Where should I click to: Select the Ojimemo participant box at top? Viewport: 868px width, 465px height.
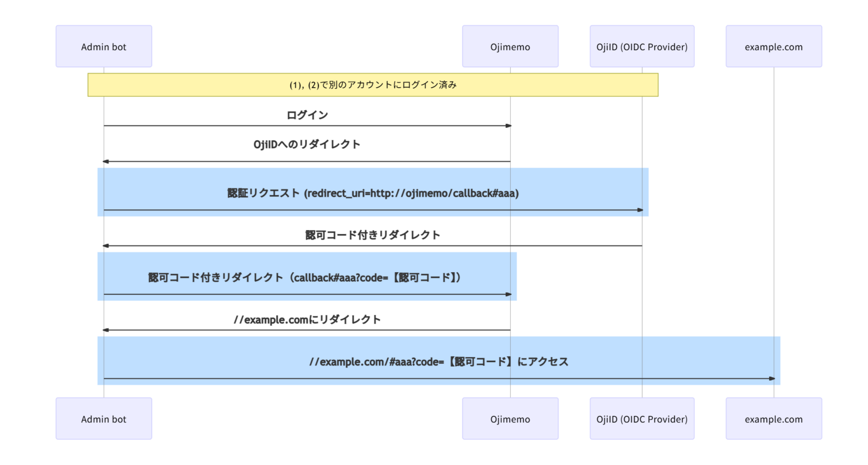(x=510, y=46)
